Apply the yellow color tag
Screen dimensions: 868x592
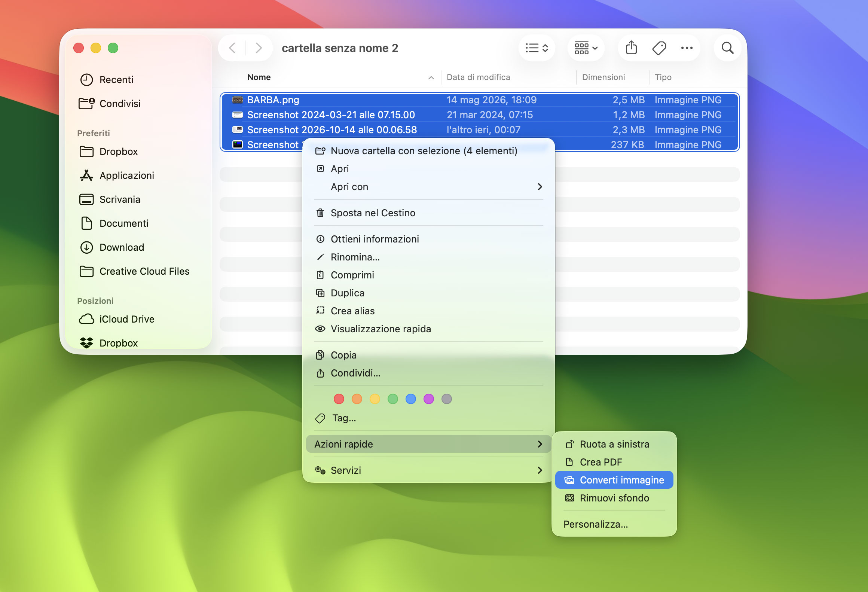(375, 399)
